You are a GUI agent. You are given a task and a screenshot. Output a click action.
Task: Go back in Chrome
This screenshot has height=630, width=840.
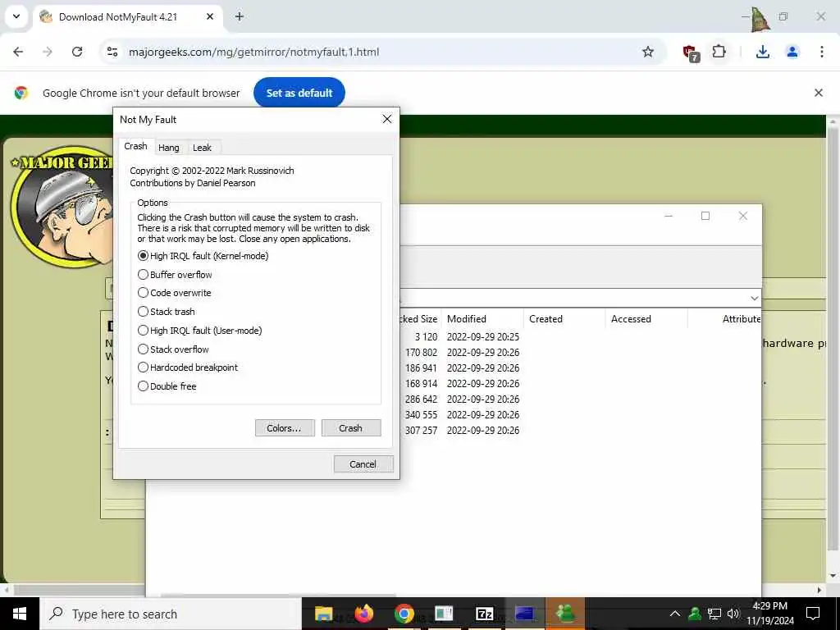pyautogui.click(x=18, y=52)
